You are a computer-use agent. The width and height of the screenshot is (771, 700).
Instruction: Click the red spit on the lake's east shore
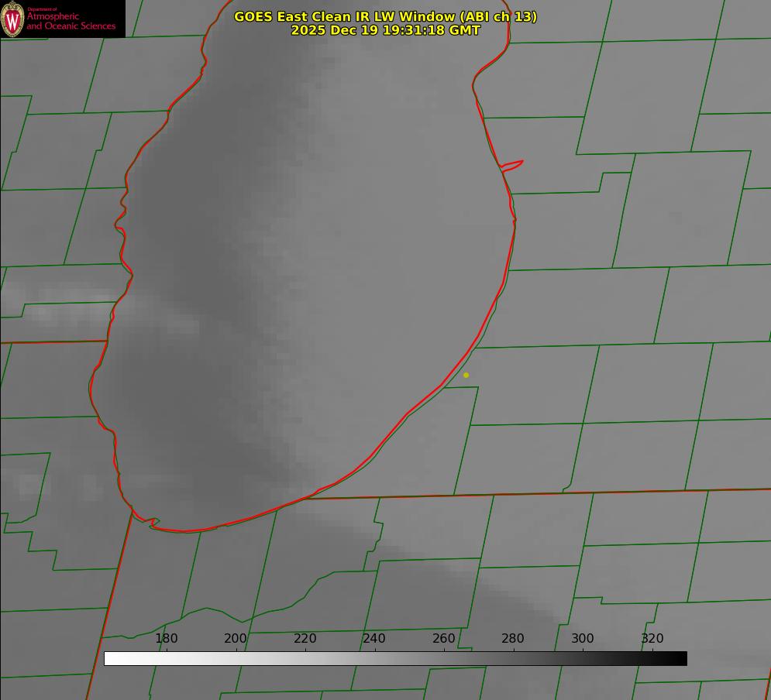point(513,164)
